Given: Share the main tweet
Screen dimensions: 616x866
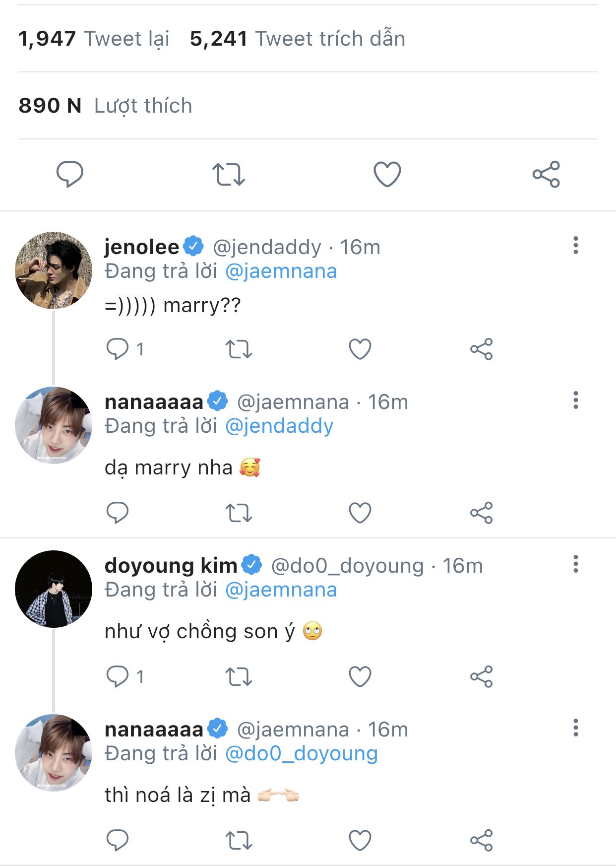Looking at the screenshot, I should point(546,174).
